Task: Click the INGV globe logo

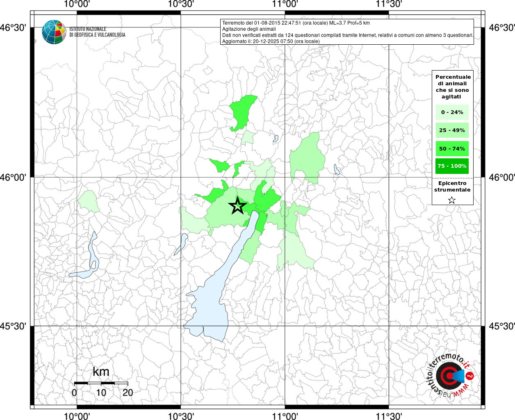Action: coord(54,32)
